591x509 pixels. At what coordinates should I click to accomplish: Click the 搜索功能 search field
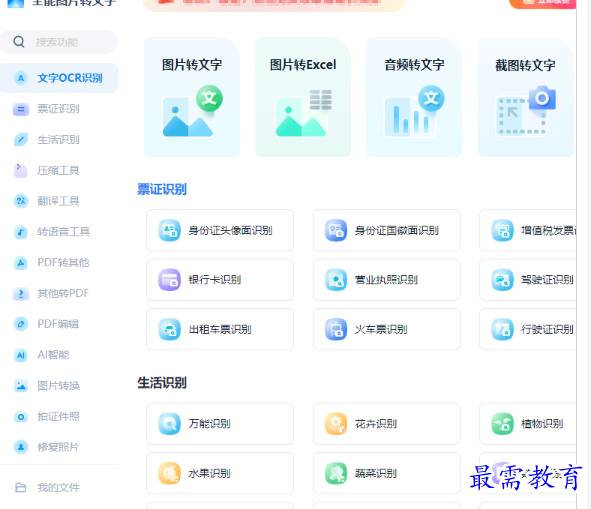tap(59, 42)
